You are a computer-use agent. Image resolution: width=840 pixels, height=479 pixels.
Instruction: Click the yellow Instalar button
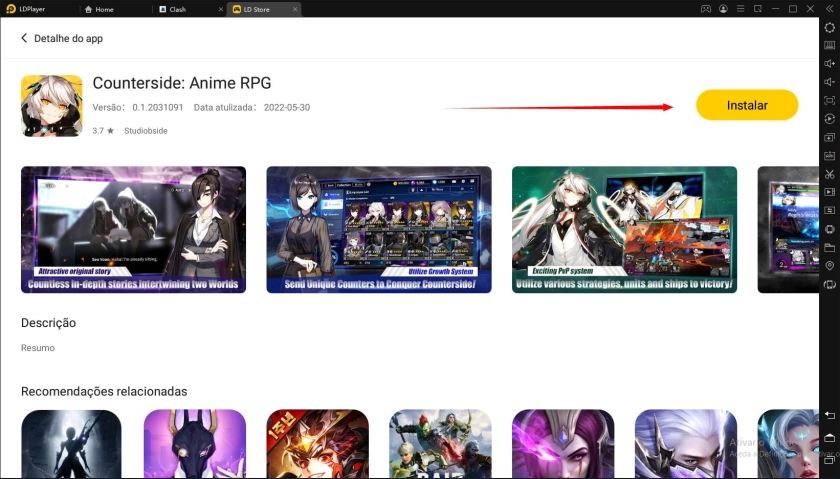(747, 105)
